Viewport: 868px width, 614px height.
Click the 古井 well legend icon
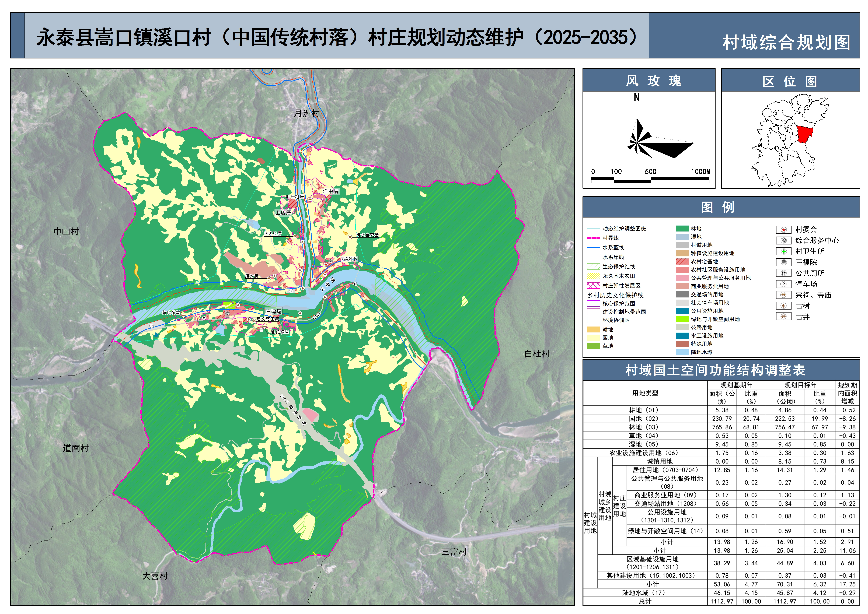(x=783, y=317)
